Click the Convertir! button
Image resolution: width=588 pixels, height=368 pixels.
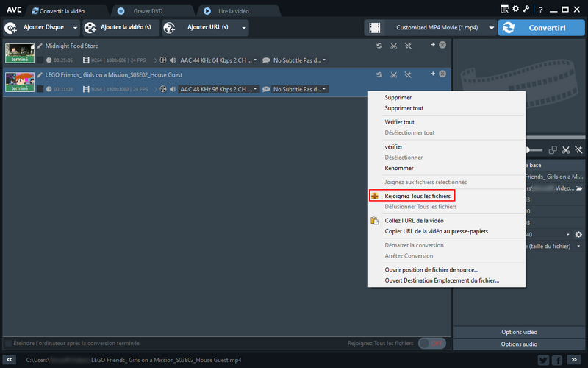(x=541, y=28)
